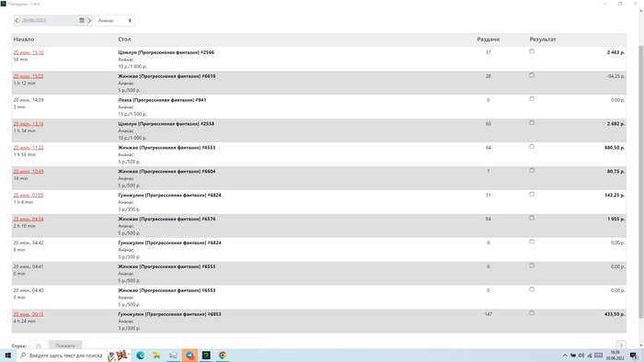Click the Показать button
The width and height of the screenshot is (644, 362).
65,345
